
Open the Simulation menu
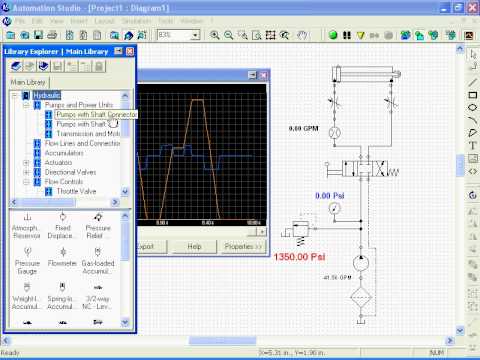pyautogui.click(x=136, y=21)
